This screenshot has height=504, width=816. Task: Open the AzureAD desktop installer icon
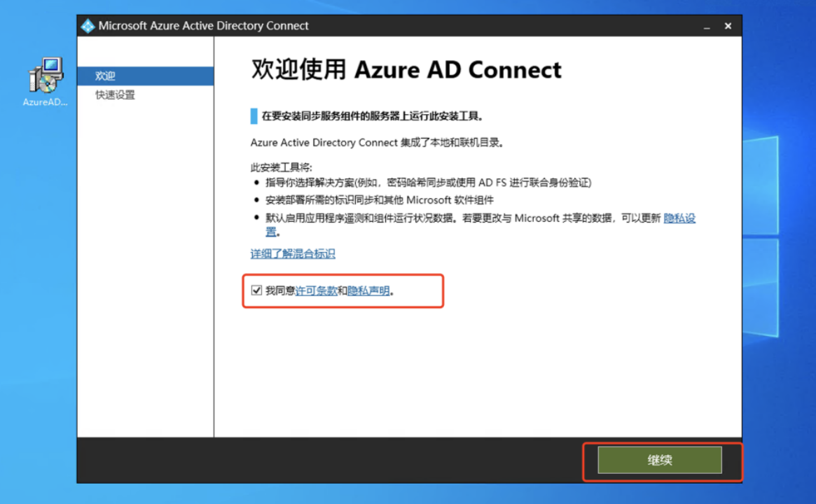click(x=46, y=82)
